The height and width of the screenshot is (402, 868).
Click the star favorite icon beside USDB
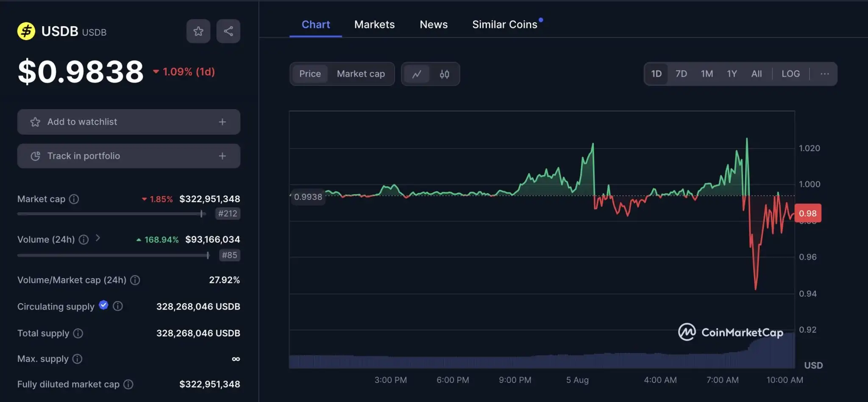(x=198, y=31)
